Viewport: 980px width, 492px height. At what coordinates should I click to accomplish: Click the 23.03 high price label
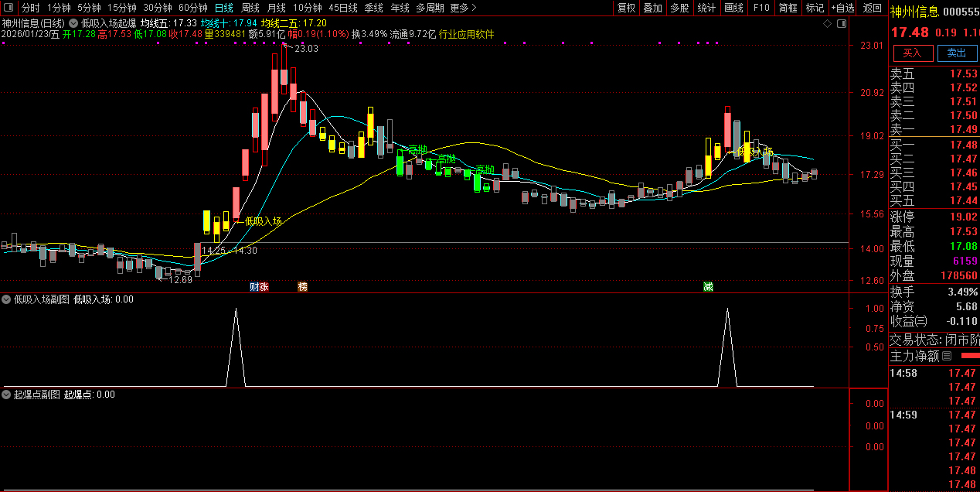tap(306, 49)
